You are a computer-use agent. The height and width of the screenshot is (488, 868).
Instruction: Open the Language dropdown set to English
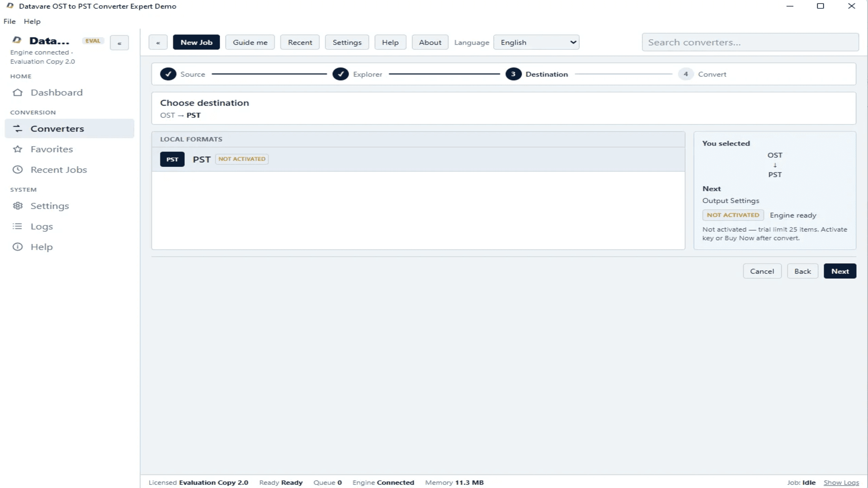(536, 42)
